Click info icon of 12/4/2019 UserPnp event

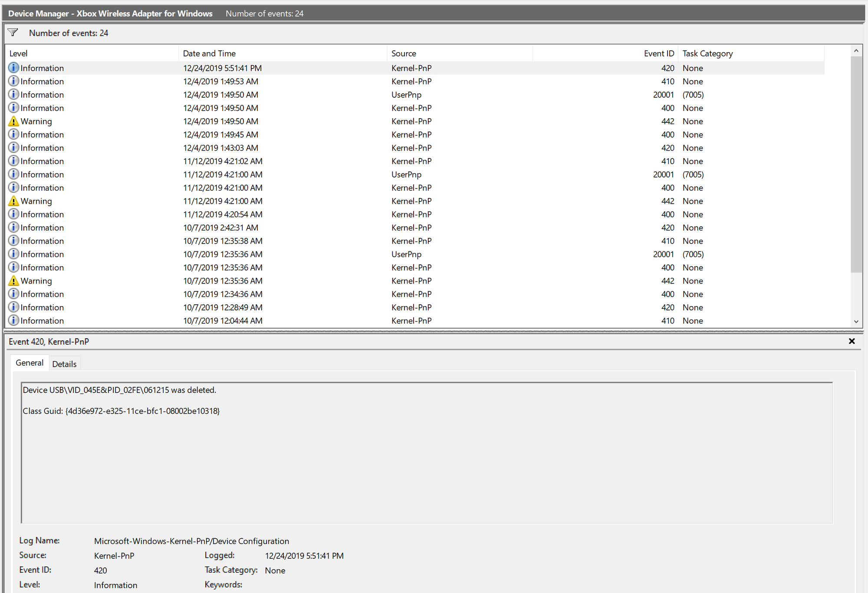click(x=13, y=94)
